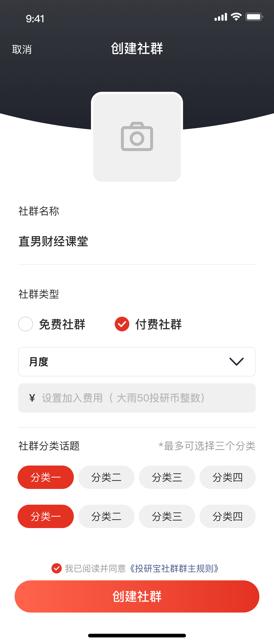Open the 月度 billing period dropdown

coord(137,361)
